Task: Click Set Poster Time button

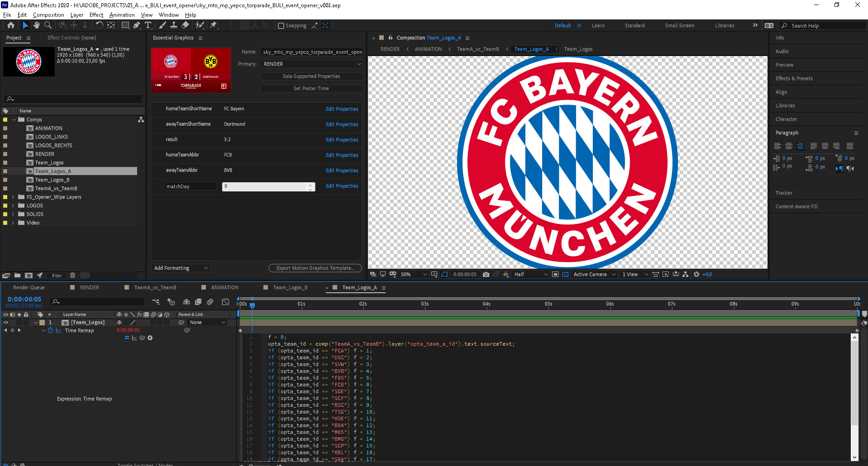Action: point(311,88)
